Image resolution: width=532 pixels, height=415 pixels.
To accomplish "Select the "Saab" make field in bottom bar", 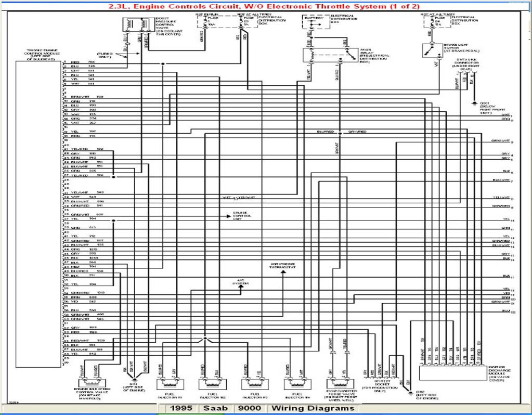I will click(215, 408).
